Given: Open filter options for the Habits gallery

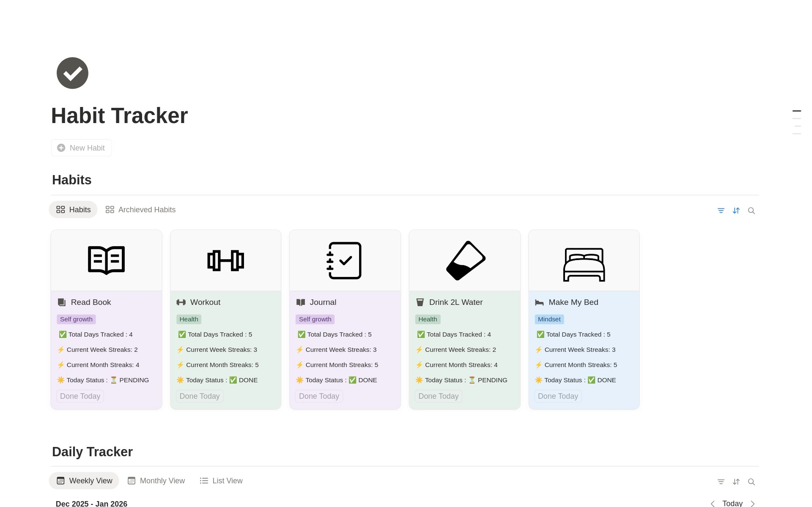Looking at the screenshot, I should [x=721, y=210].
